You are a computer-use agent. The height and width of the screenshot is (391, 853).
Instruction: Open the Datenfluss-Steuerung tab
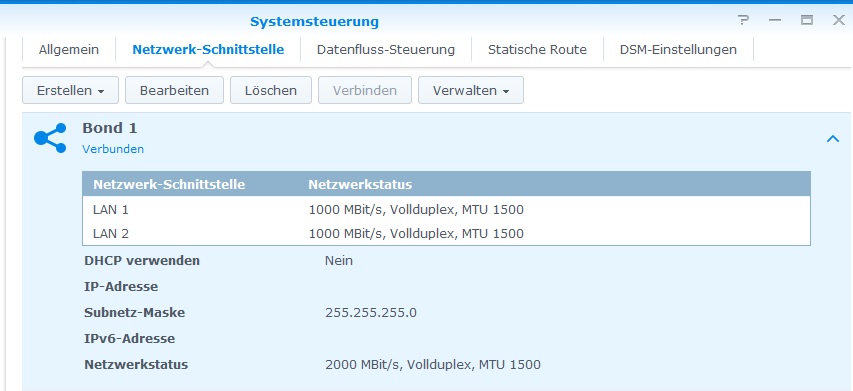[x=386, y=49]
